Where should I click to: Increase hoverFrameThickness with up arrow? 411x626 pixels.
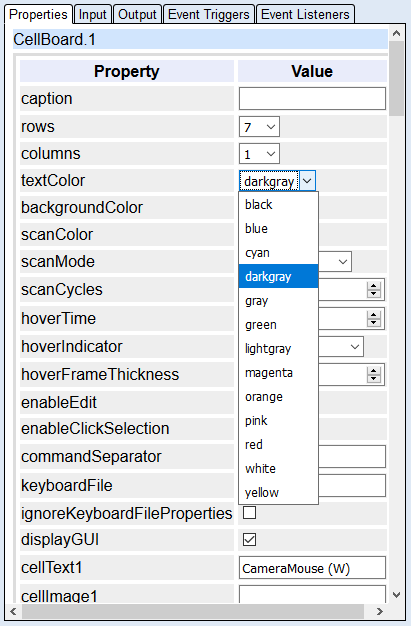[x=373, y=370]
